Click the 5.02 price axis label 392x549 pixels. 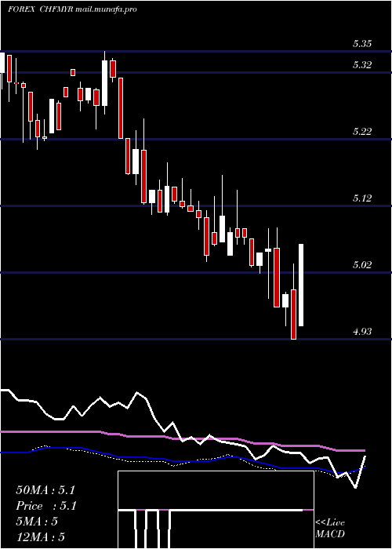362,265
